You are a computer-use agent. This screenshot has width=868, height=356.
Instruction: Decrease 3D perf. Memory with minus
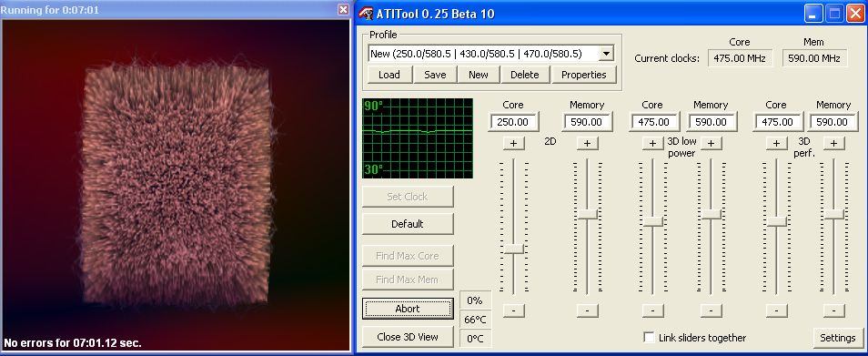(x=833, y=310)
